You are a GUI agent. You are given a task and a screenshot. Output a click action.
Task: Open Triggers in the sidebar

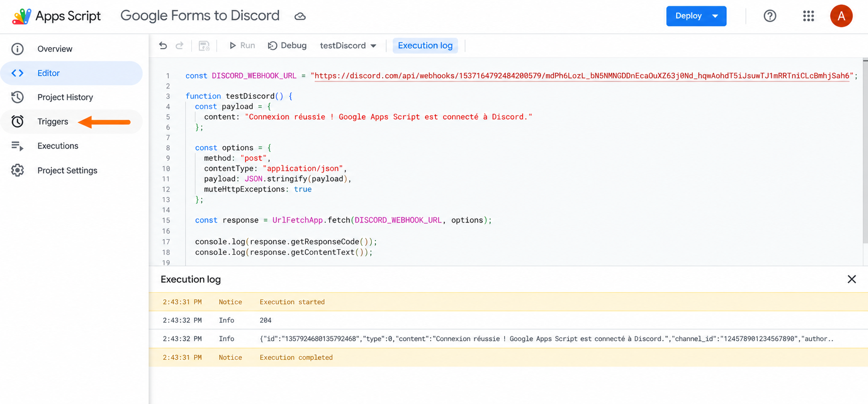[x=71, y=122]
